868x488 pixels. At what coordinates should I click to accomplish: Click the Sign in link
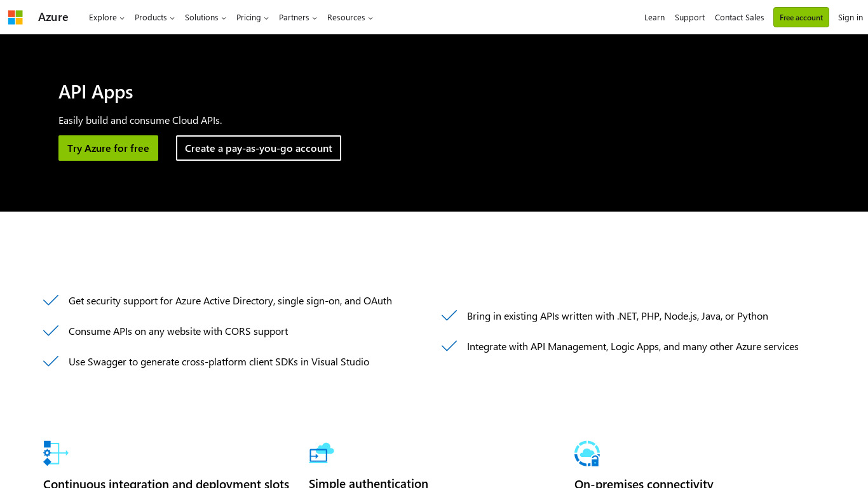(850, 18)
